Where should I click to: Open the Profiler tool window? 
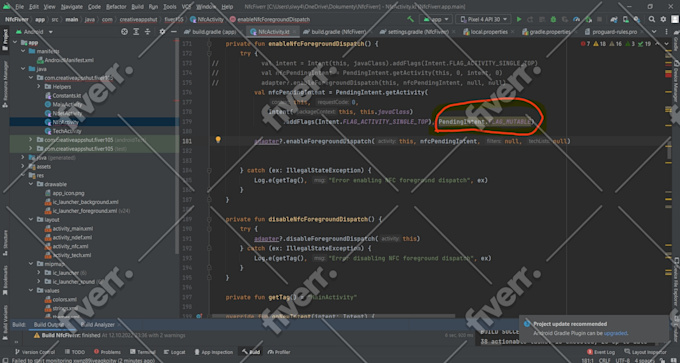(279, 352)
